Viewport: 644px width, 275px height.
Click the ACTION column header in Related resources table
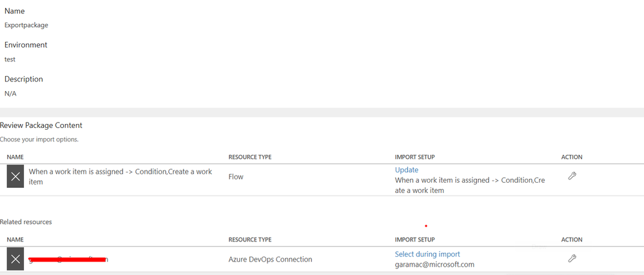(572, 239)
